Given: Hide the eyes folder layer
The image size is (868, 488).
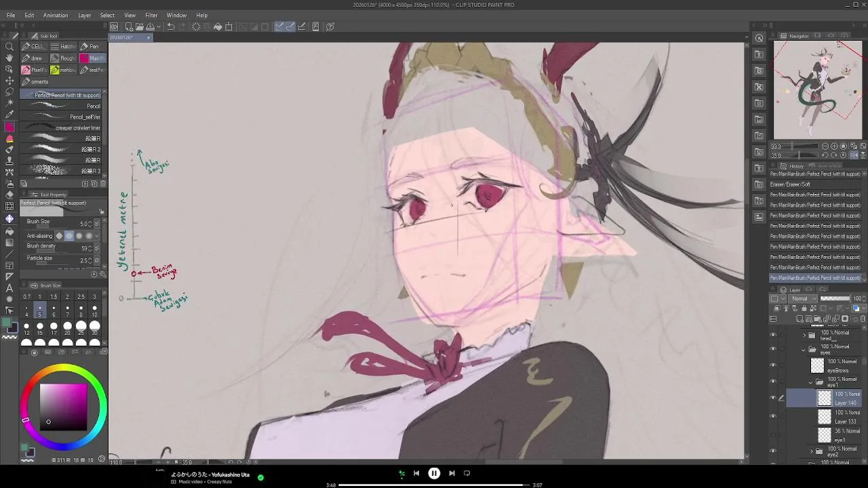Looking at the screenshot, I should tap(773, 349).
